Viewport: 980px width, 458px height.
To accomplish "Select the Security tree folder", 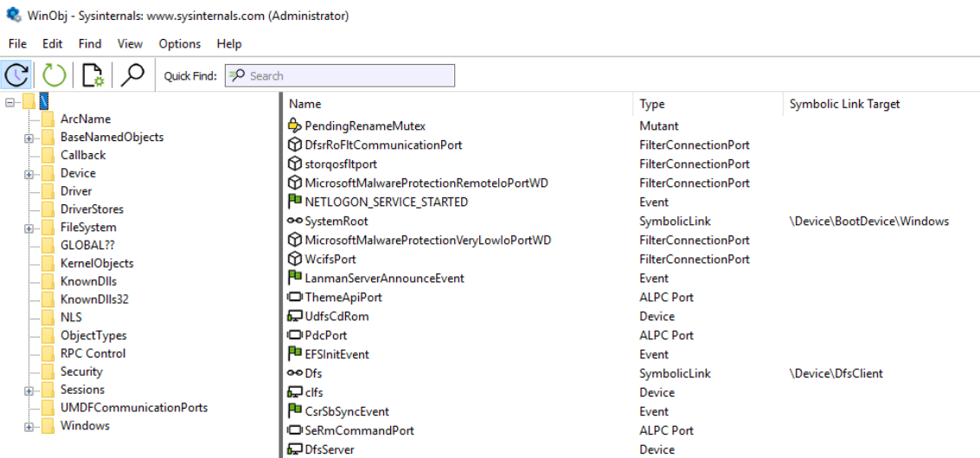I will (81, 371).
